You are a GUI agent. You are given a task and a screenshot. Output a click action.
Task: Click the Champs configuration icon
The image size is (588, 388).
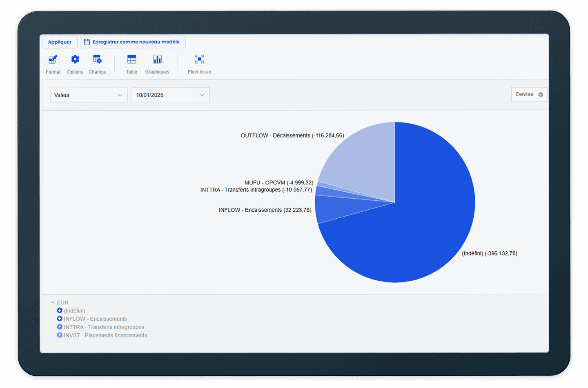point(97,60)
